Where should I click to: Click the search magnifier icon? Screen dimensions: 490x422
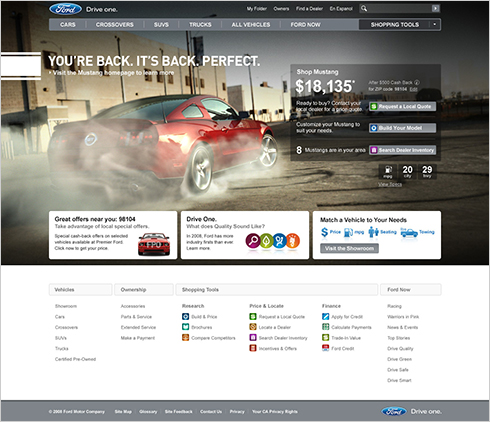(x=364, y=8)
